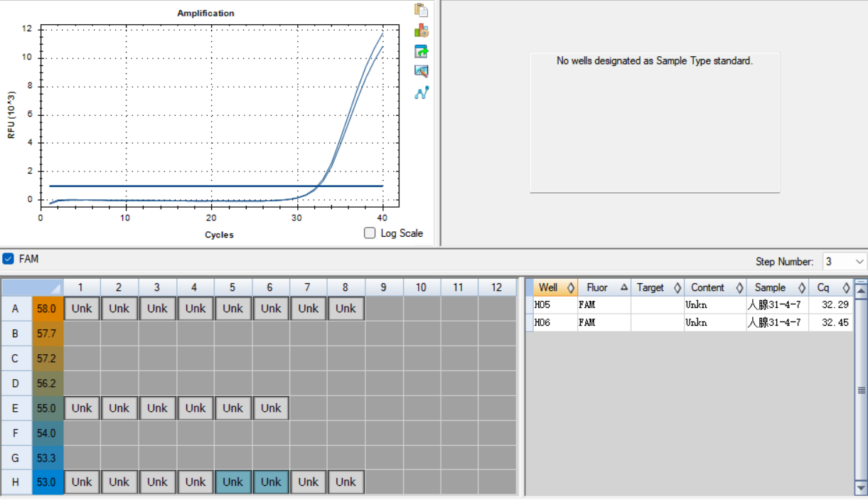Open the chart settings bar-graph icon

[422, 31]
